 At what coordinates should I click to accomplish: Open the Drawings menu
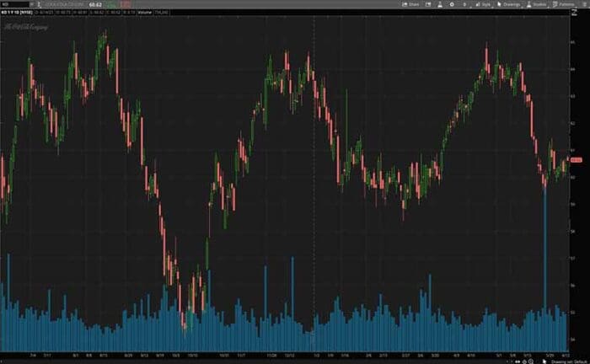[509, 4]
